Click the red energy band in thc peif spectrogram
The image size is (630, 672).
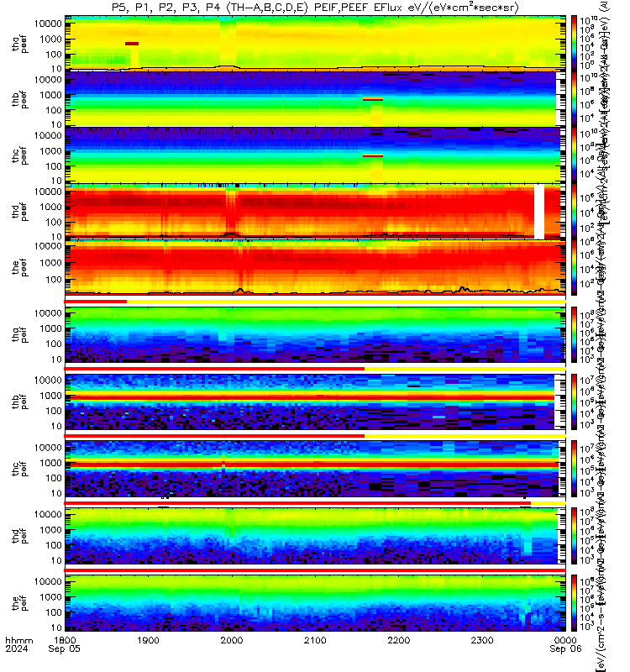(313, 465)
